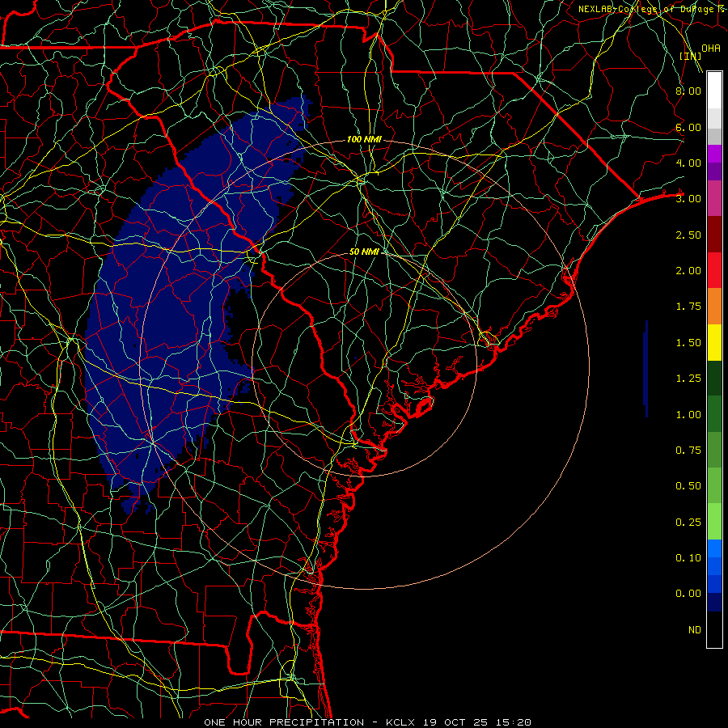The height and width of the screenshot is (728, 728).
Task: Pick the pink legend swatch
Action: [714, 199]
